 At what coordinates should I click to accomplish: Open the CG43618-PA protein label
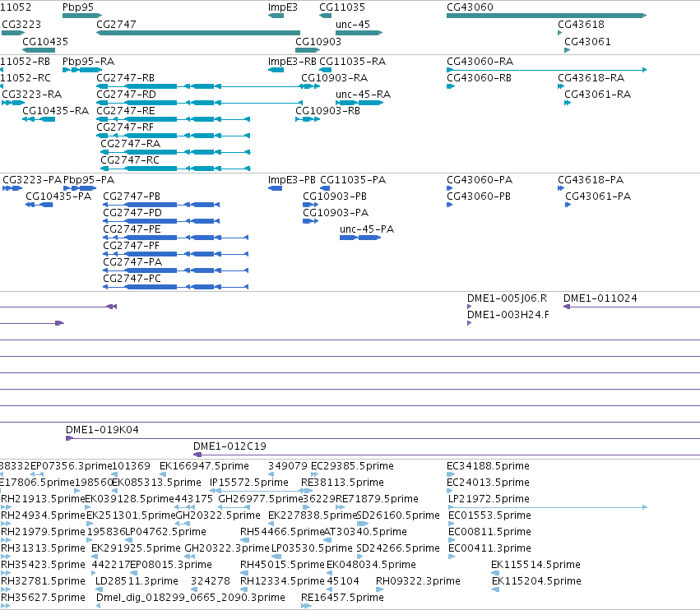[591, 180]
